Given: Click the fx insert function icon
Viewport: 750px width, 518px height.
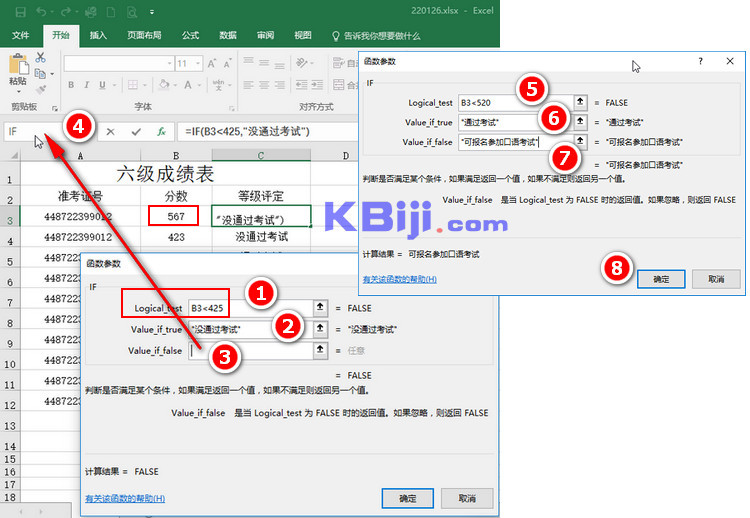Looking at the screenshot, I should click(x=162, y=132).
